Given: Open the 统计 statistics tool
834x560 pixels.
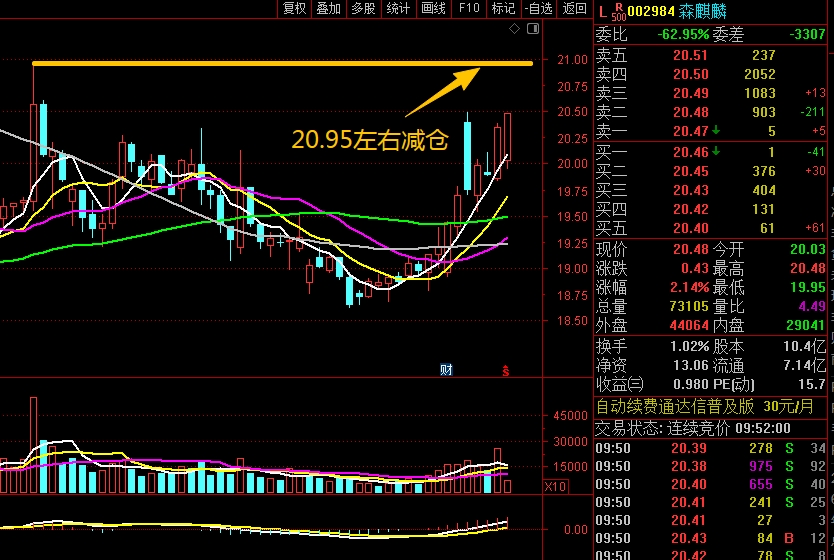Looking at the screenshot, I should pyautogui.click(x=398, y=8).
